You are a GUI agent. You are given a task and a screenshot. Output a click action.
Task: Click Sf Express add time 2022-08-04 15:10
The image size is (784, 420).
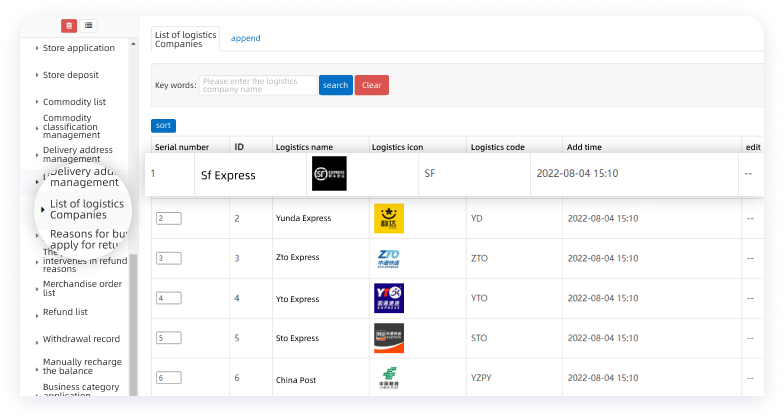click(x=578, y=174)
